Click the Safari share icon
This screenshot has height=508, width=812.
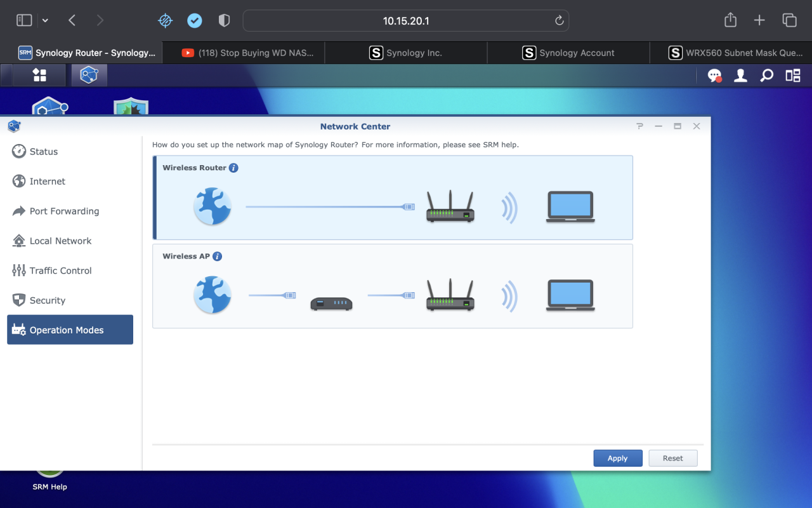(730, 20)
